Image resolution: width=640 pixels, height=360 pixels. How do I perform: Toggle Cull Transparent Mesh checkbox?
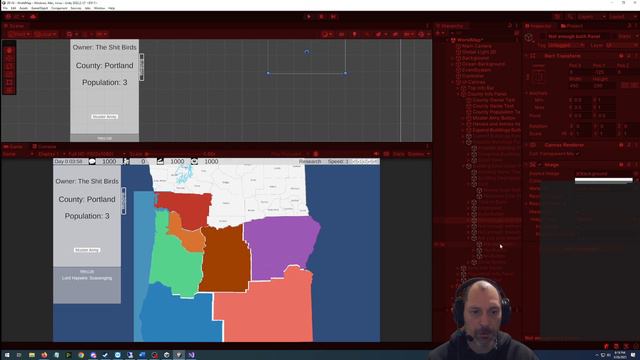(x=578, y=154)
